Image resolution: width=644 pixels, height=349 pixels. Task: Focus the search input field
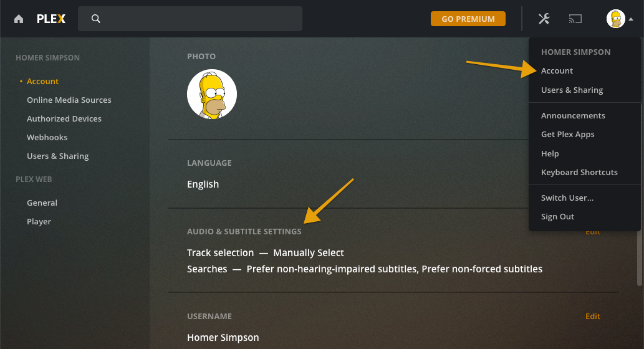190,19
